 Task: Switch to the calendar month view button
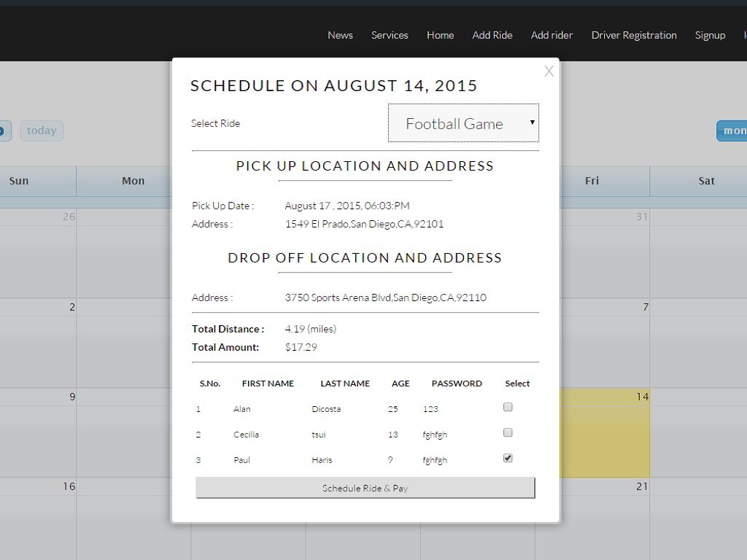coord(732,131)
